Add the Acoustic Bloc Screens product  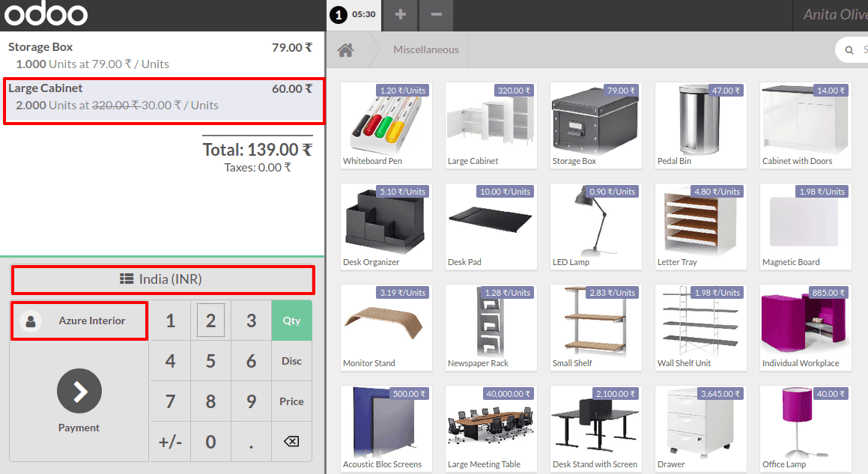[x=386, y=429]
